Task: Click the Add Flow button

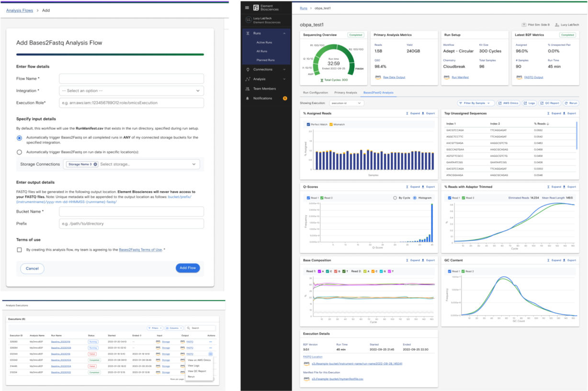Action: 188,268
